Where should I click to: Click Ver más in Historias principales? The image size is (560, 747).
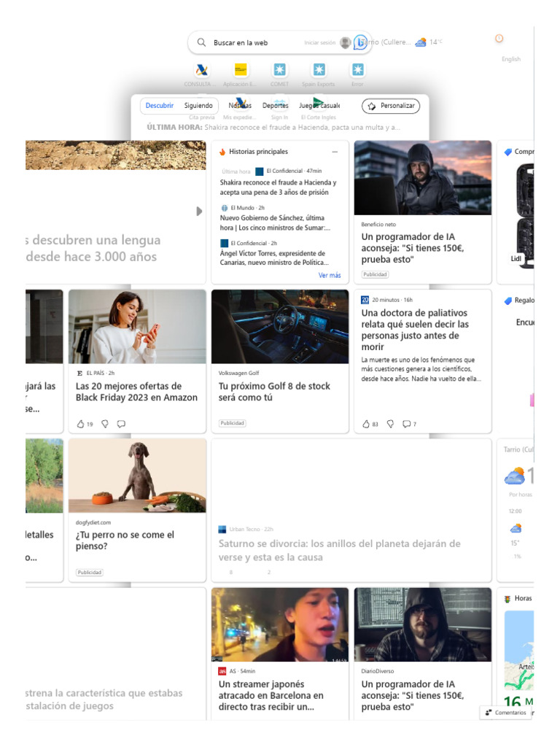tap(330, 275)
